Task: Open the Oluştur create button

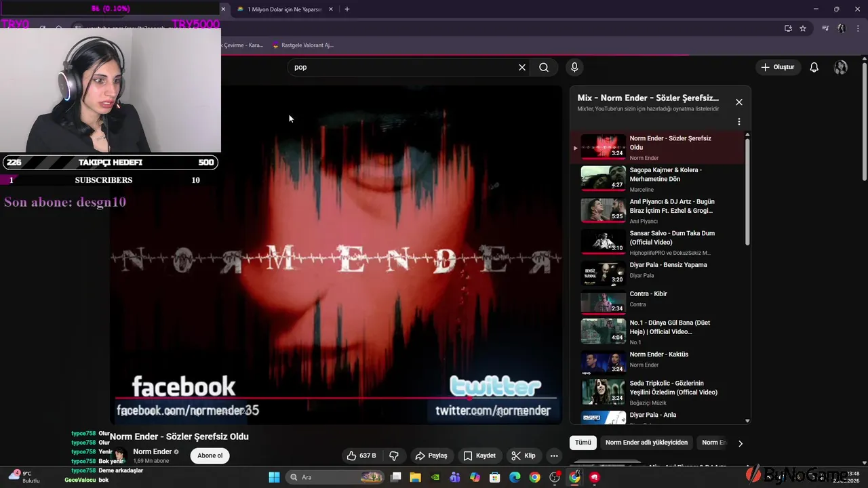Action: 777,67
